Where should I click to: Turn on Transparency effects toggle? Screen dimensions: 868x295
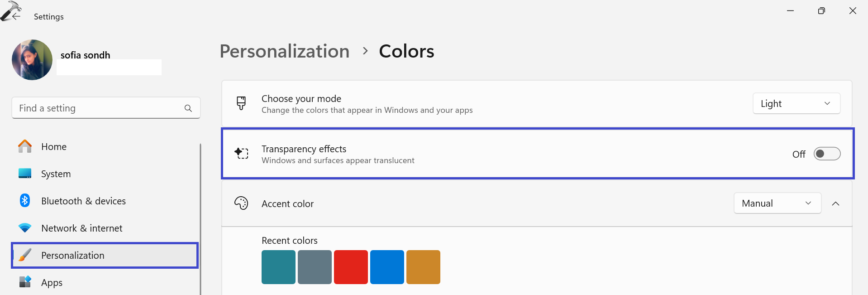[827, 154]
